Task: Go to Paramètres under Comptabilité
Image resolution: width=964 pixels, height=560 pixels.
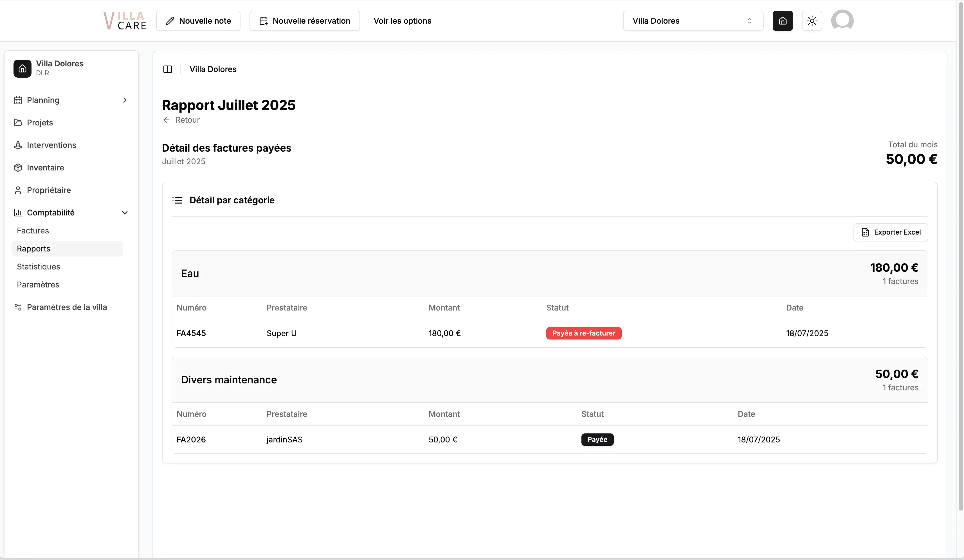Action: pos(38,285)
